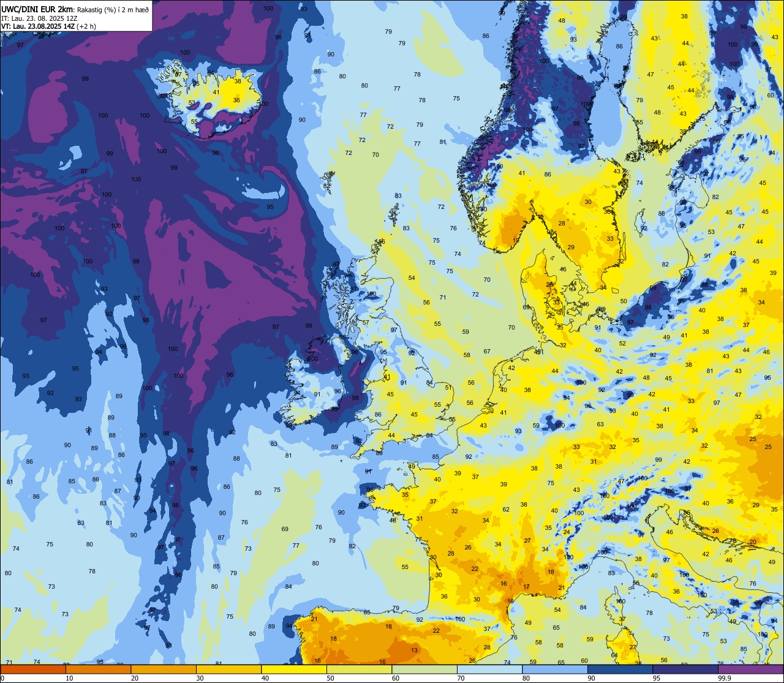784x683 pixels.
Task: Select the blue legend swatch between 80 and 90
Action: [x=555, y=669]
